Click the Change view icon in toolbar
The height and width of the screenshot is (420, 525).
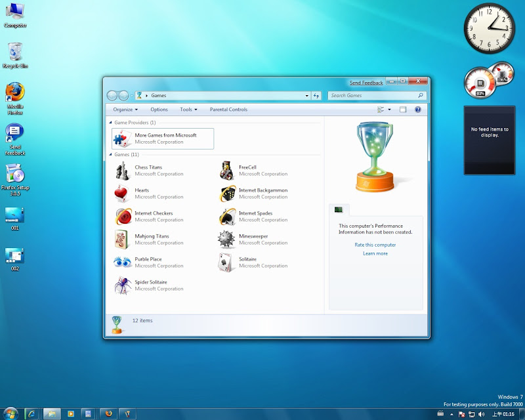[381, 110]
